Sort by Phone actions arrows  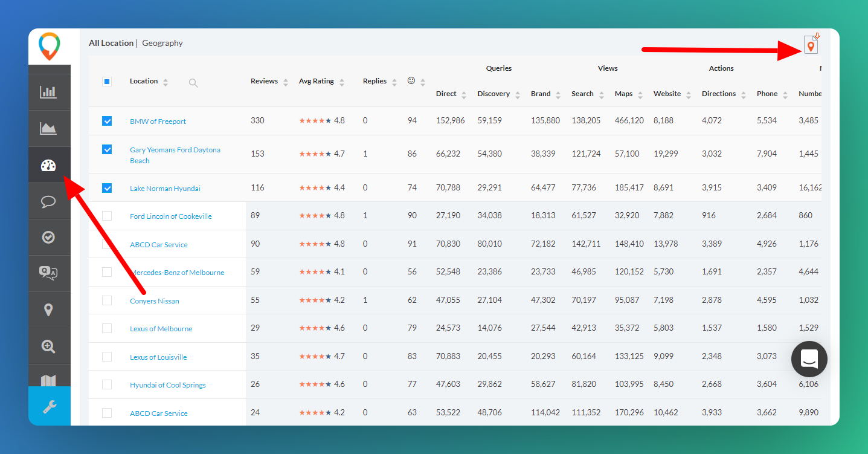pos(785,95)
